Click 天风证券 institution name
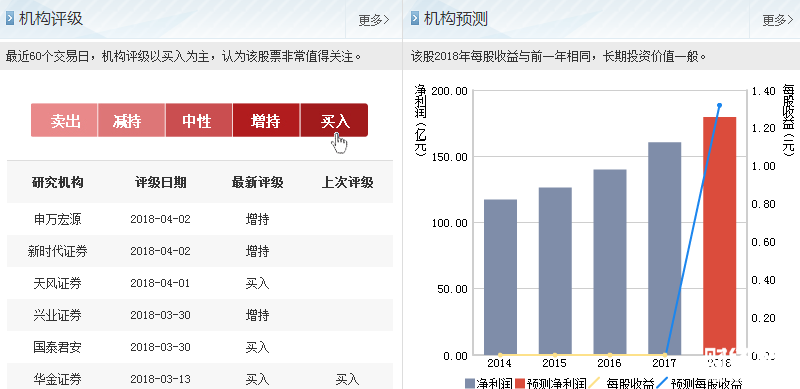The image size is (800, 389). point(58,283)
